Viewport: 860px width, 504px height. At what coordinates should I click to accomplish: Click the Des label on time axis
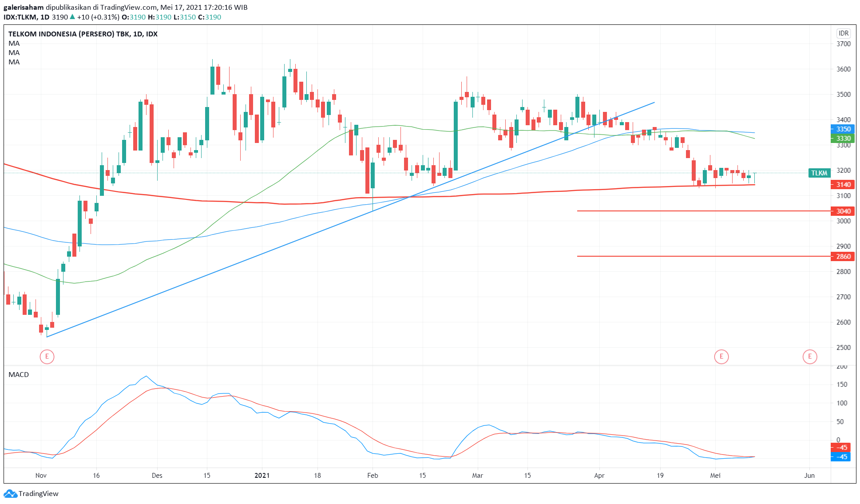(157, 476)
